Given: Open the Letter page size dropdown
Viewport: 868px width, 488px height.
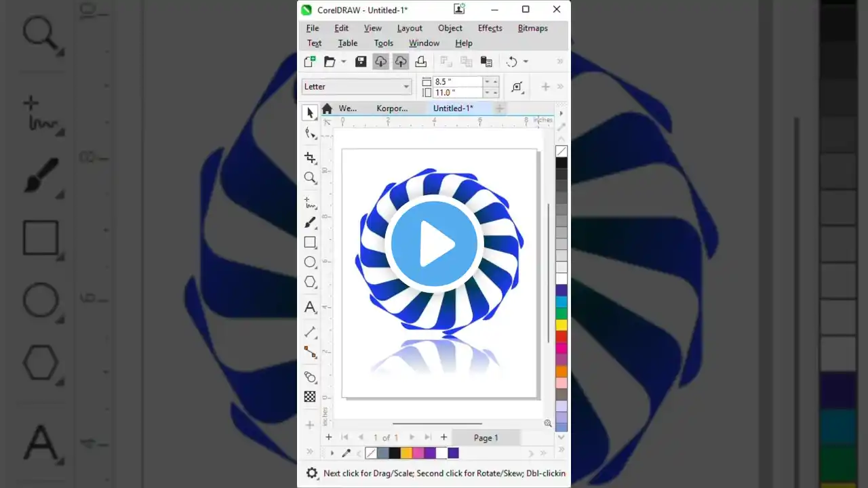Looking at the screenshot, I should coord(357,87).
